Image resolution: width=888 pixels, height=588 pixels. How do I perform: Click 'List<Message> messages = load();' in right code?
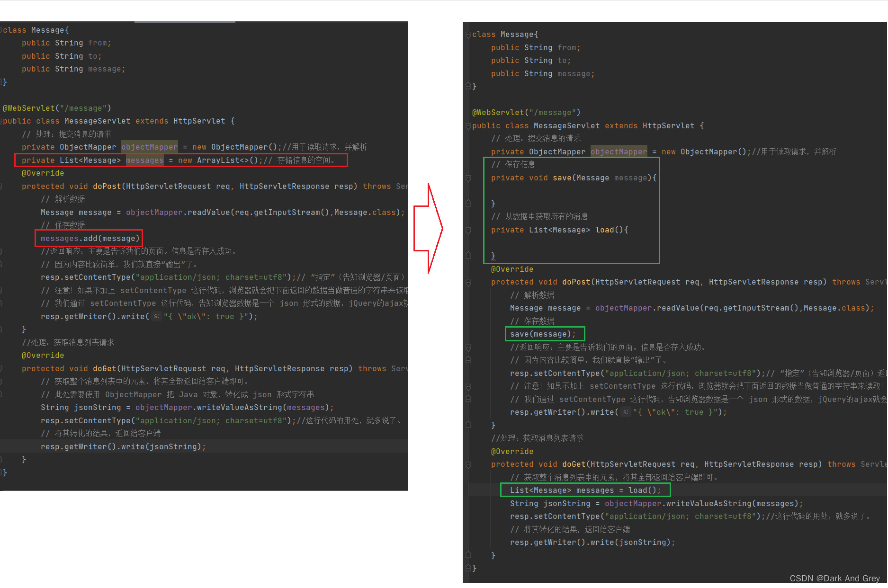pyautogui.click(x=585, y=490)
